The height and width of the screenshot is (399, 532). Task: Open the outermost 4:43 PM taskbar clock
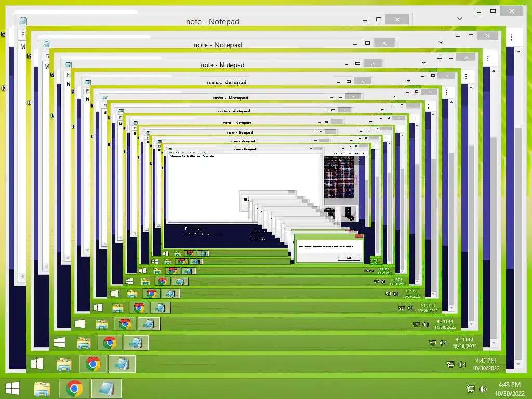(509, 389)
